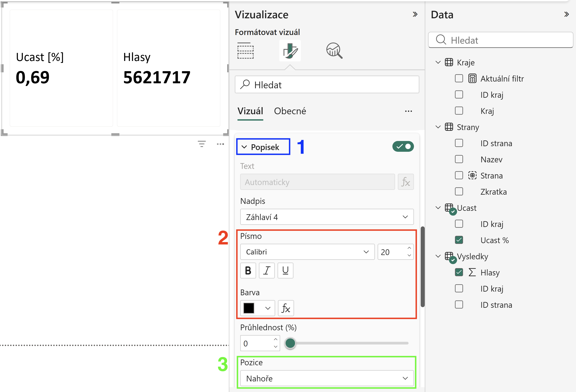Open the Build visual fields icon
This screenshot has width=576, height=392.
[245, 51]
